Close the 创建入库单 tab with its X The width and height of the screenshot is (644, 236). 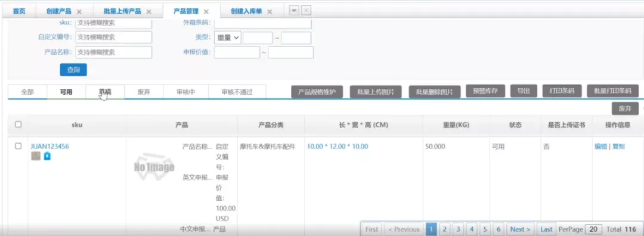coord(270,12)
